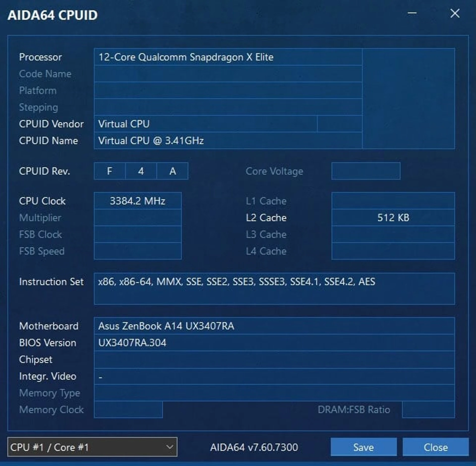Click the Instruction Set list text

coord(237,281)
